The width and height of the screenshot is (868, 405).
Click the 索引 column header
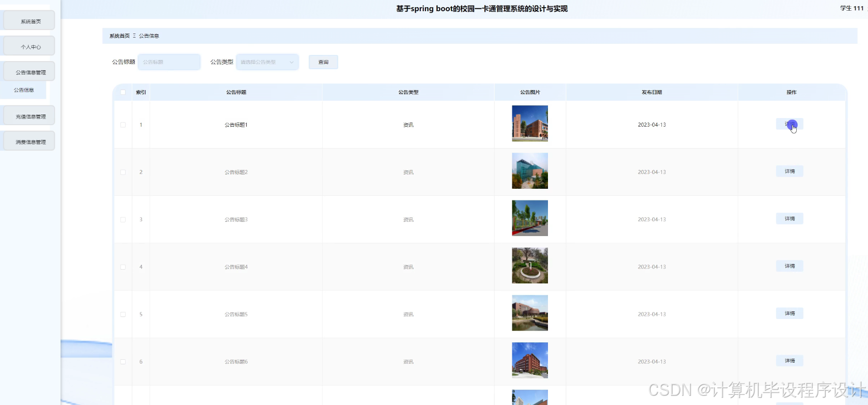point(141,92)
